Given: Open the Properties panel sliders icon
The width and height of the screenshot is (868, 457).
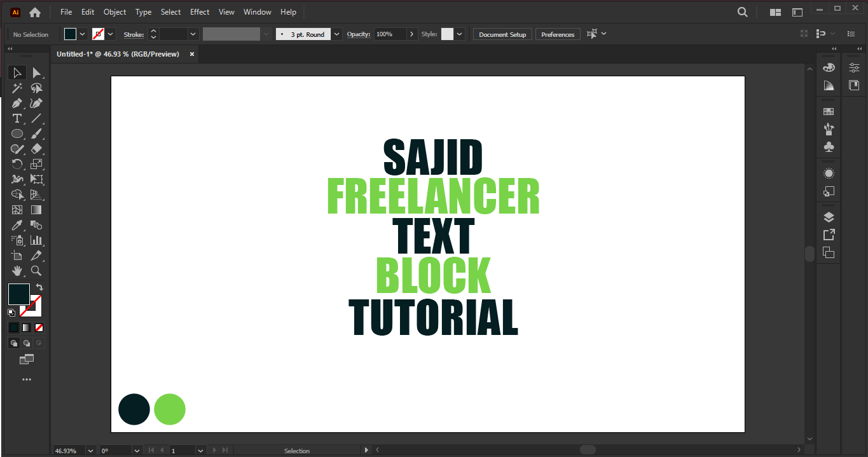Looking at the screenshot, I should (x=854, y=68).
